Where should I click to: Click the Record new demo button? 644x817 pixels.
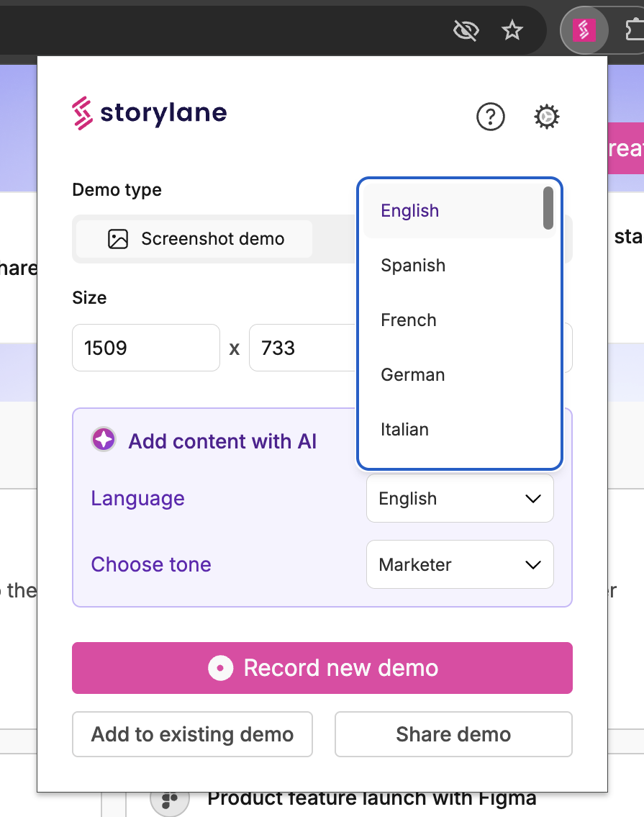point(322,668)
